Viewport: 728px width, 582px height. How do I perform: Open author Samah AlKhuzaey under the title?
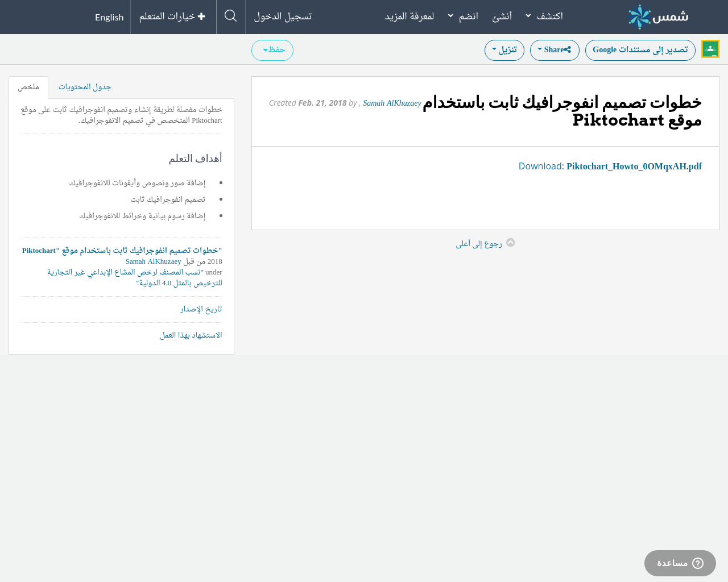point(392,103)
